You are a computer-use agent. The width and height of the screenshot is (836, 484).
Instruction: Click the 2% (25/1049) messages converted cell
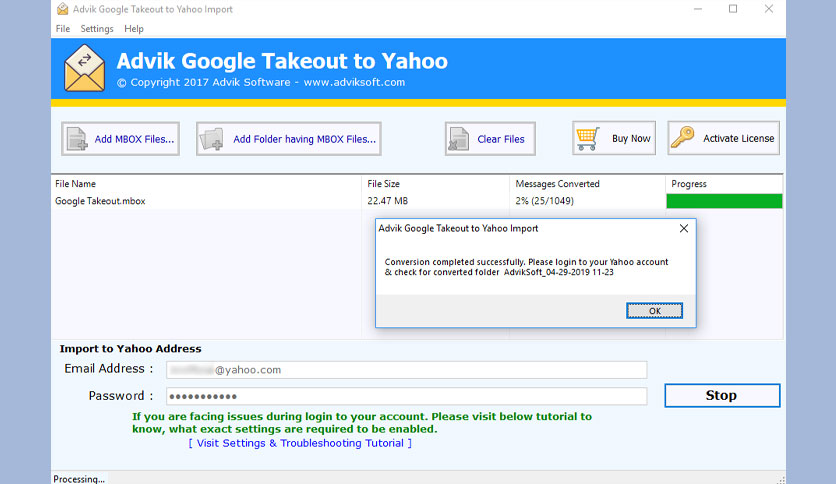click(x=544, y=201)
